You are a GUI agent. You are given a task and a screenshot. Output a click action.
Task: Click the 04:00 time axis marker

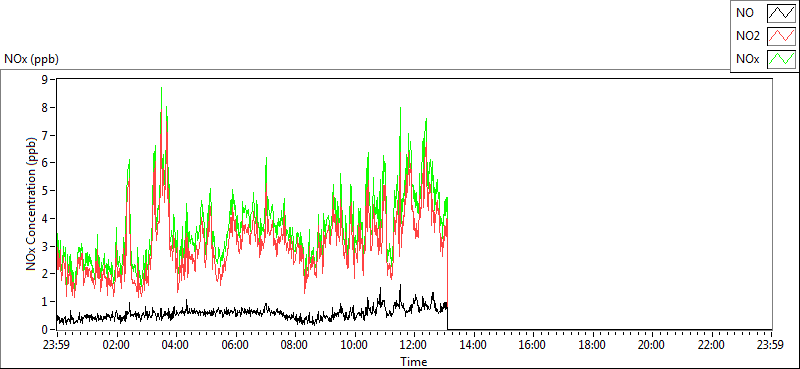[176, 345]
